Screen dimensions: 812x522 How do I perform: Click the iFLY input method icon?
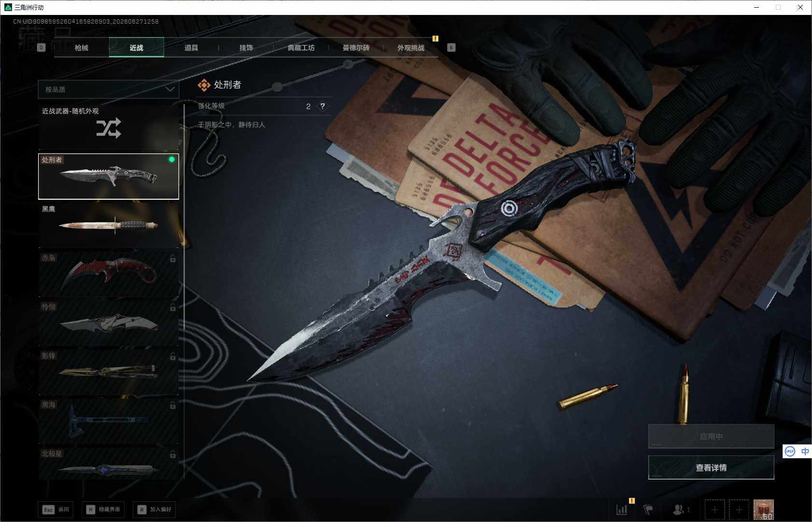point(790,452)
